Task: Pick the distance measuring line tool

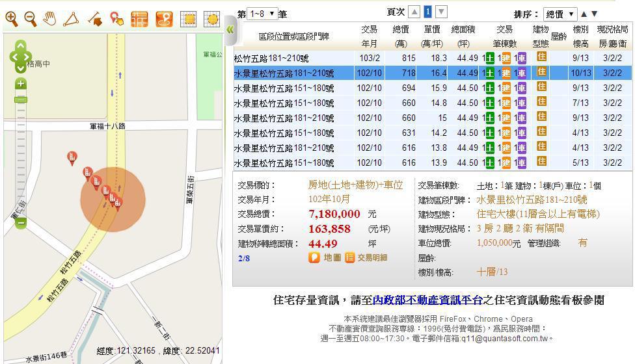Action: click(95, 19)
